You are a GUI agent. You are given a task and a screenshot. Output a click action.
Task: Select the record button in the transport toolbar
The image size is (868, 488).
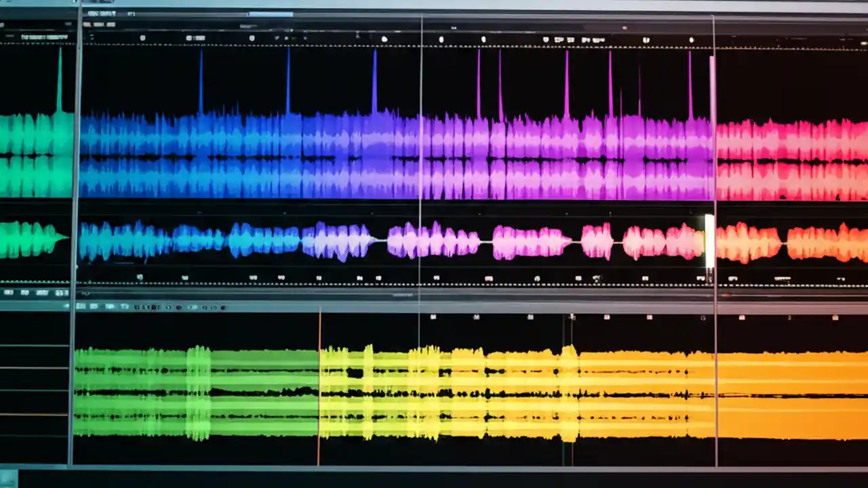pyautogui.click(x=153, y=306)
